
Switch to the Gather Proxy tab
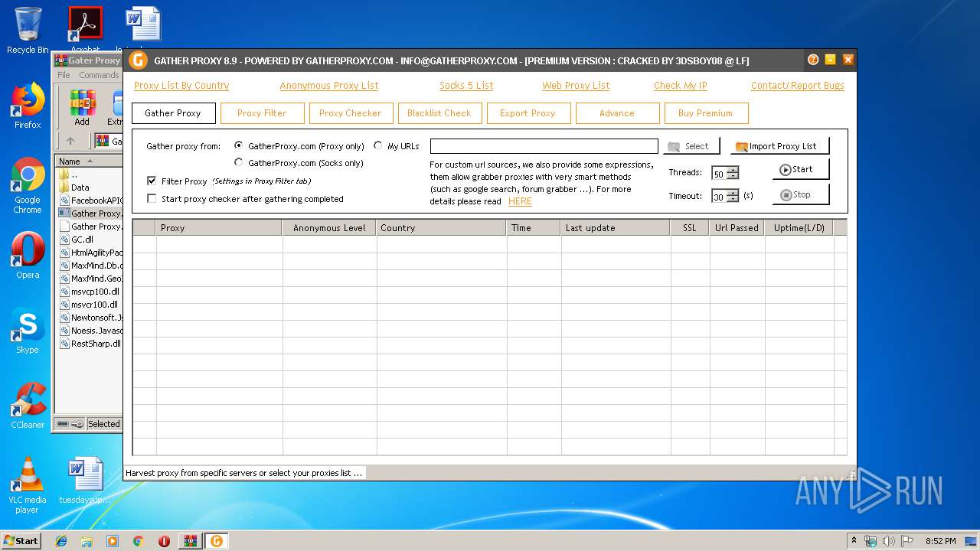pyautogui.click(x=173, y=113)
